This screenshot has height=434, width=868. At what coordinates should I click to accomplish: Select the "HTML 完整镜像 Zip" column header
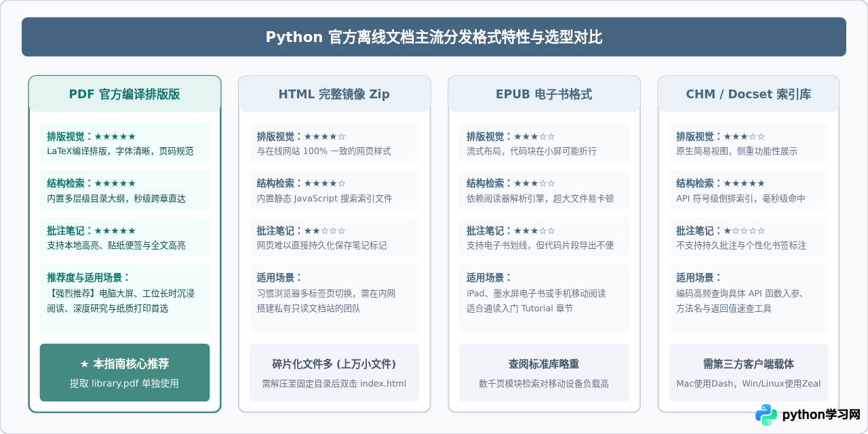334,94
